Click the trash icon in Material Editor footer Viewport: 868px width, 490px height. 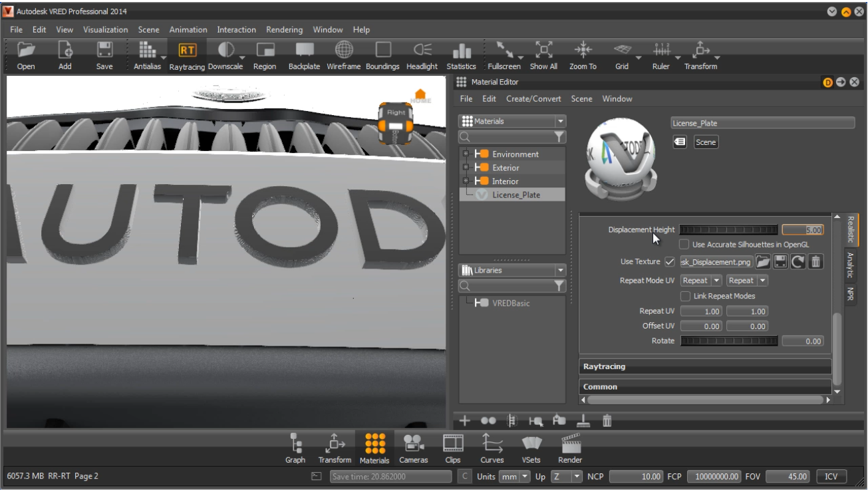(x=607, y=421)
